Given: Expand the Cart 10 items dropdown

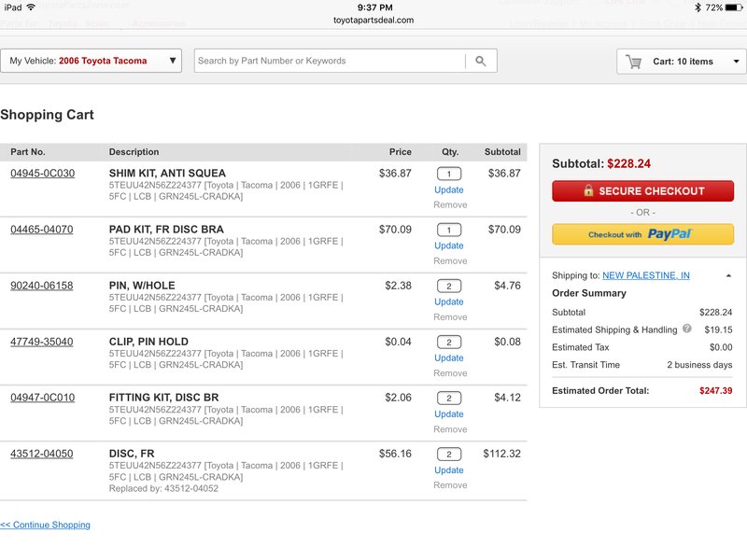Looking at the screenshot, I should 682,62.
